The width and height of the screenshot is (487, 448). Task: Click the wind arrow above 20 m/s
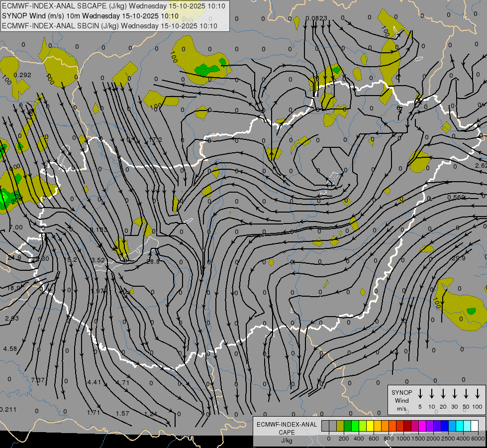(x=443, y=394)
